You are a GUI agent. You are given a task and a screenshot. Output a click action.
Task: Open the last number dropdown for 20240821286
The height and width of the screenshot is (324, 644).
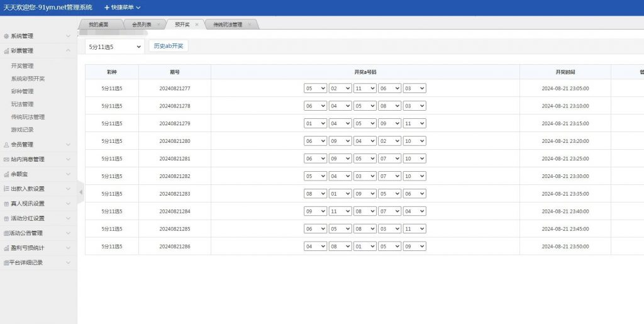pyautogui.click(x=414, y=247)
